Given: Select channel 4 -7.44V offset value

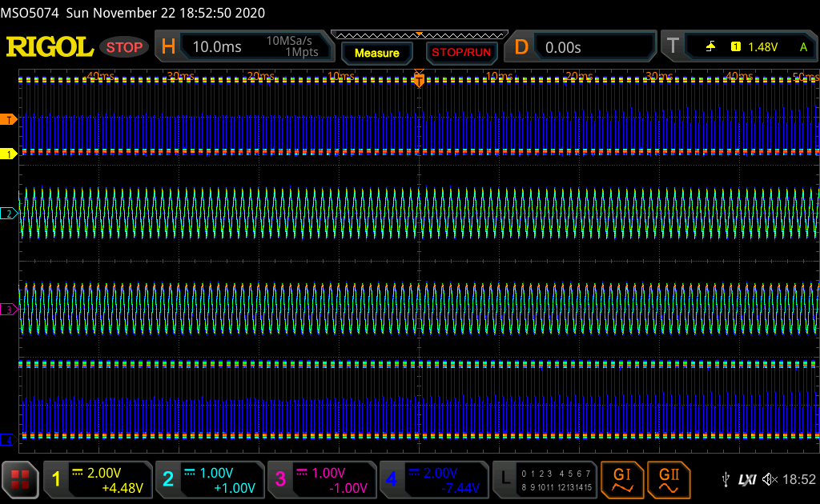Looking at the screenshot, I should click(x=460, y=488).
